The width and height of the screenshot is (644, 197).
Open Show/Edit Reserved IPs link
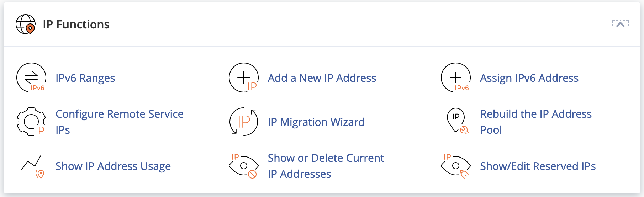[x=538, y=166]
